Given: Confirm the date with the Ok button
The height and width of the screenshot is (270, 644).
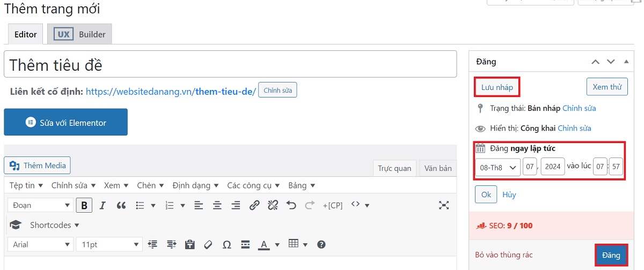Looking at the screenshot, I should [x=486, y=194].
